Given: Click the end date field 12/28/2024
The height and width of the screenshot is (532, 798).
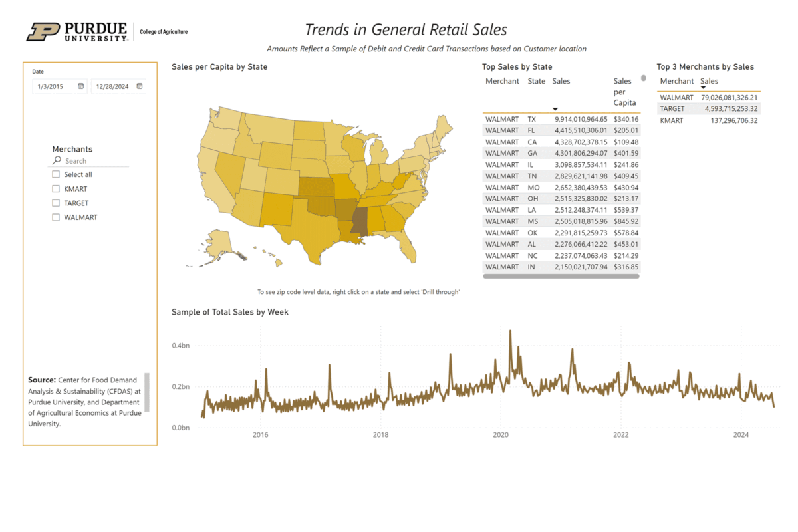Looking at the screenshot, I should pos(118,86).
